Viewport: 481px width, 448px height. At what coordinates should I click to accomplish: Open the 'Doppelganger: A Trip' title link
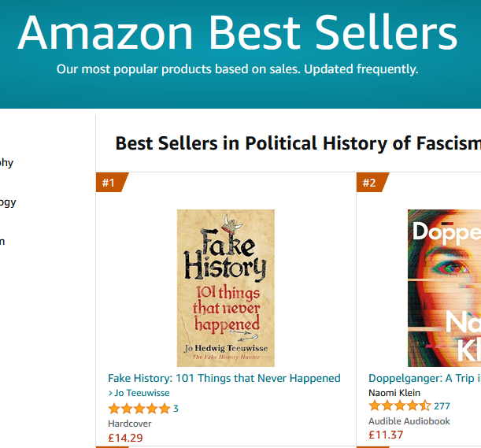(x=424, y=378)
